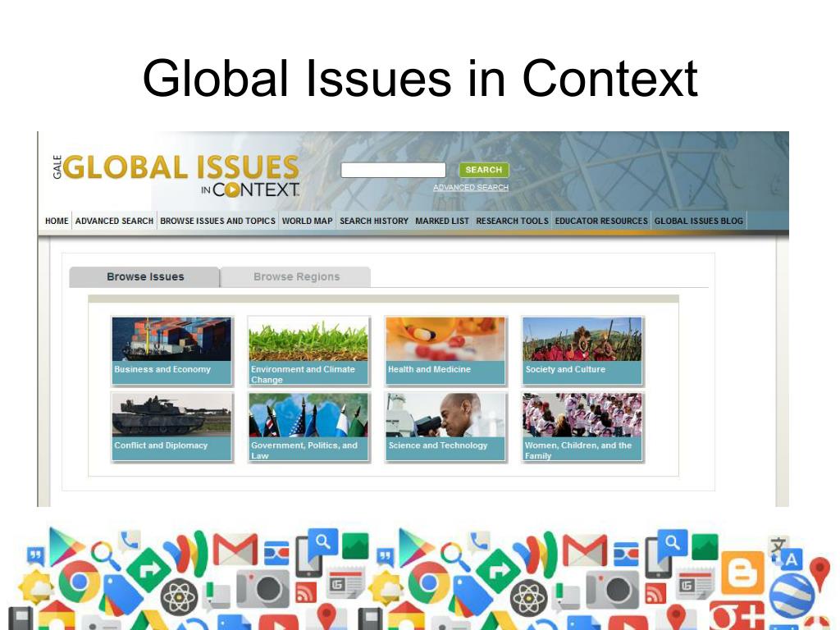
Task: Click the Google Earth globe icon in banner
Action: point(792,596)
